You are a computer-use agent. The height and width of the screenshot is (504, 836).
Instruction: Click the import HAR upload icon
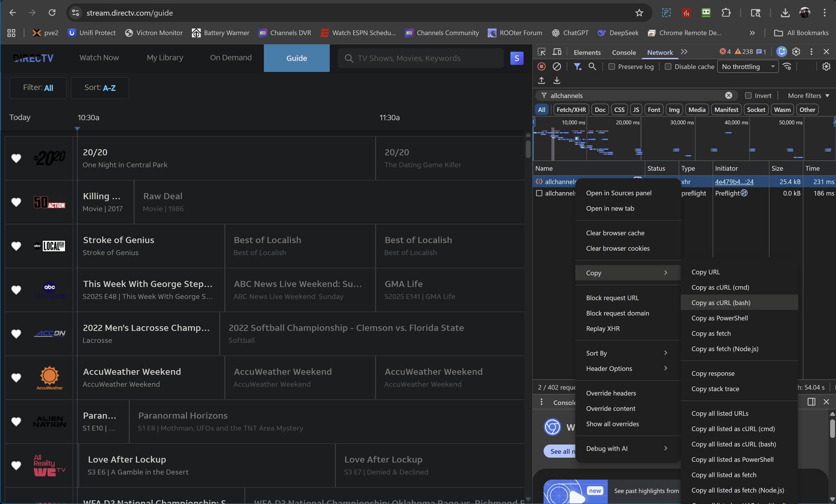(x=541, y=81)
